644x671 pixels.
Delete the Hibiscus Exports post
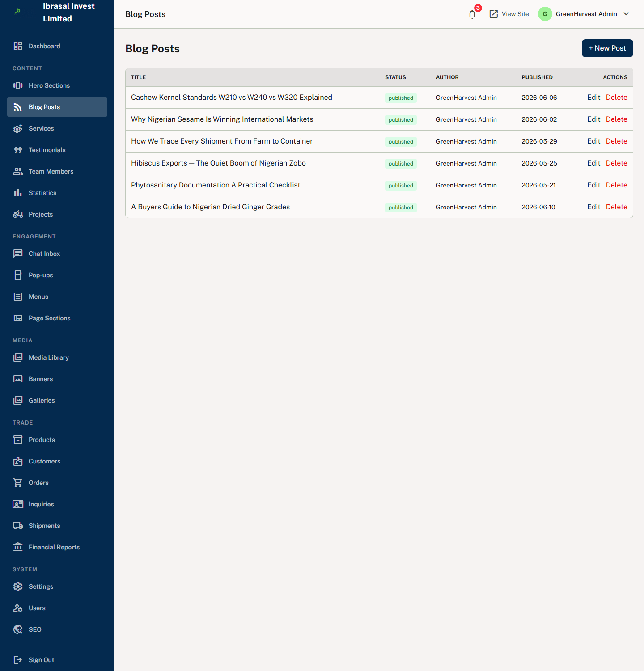(x=616, y=163)
